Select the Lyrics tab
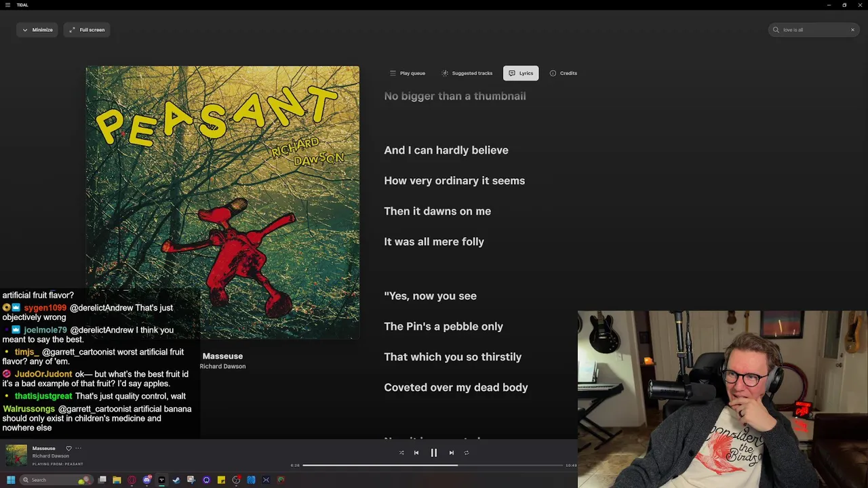 [x=521, y=73]
